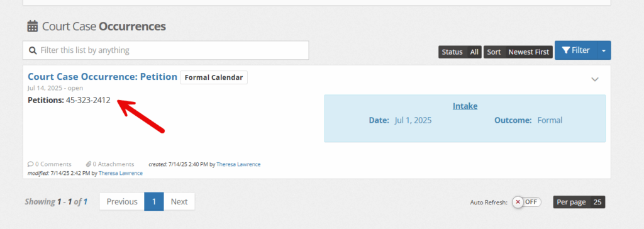Go to page 1
Screen dimensions: 644x229
click(154, 201)
